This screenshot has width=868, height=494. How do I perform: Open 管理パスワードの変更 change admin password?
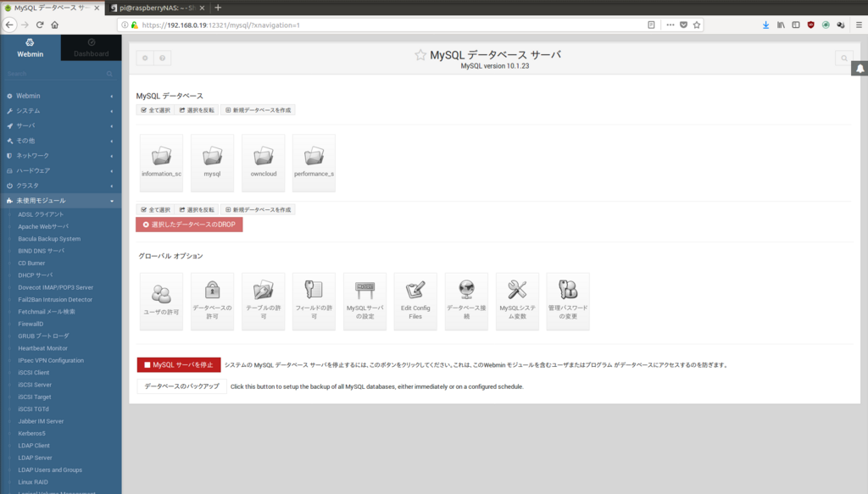coord(568,301)
